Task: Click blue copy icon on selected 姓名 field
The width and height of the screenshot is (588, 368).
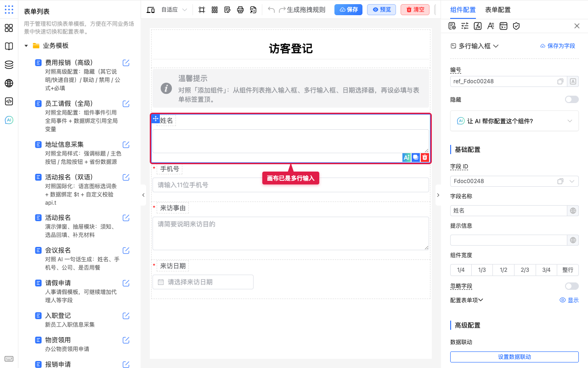Action: click(x=416, y=157)
